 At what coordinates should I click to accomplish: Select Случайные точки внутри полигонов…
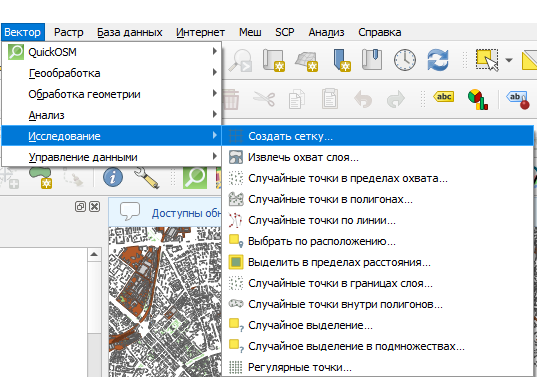tap(378, 304)
